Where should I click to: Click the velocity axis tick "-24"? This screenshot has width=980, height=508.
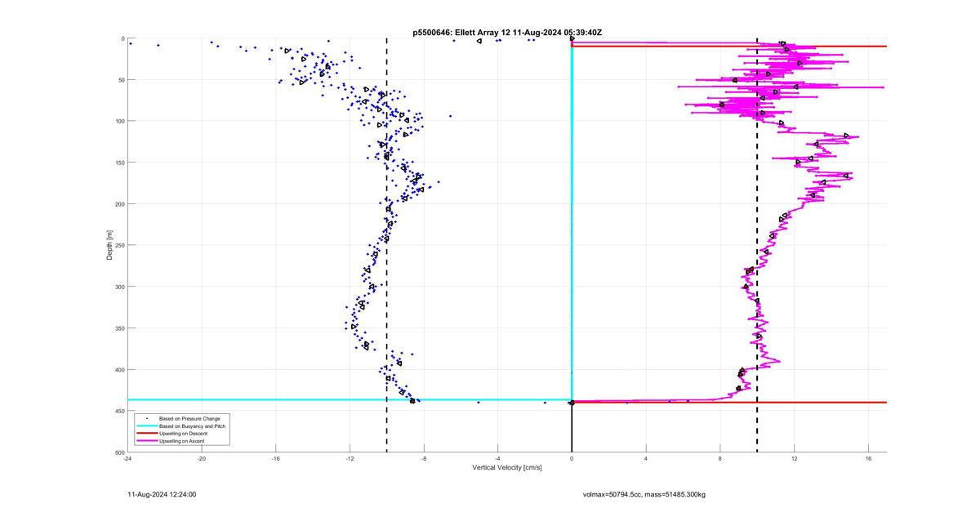127,458
